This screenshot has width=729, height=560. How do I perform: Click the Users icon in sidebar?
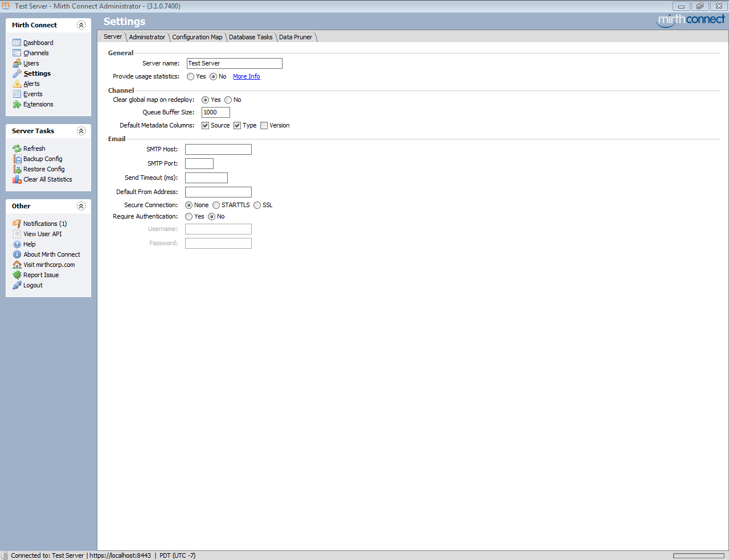(17, 63)
